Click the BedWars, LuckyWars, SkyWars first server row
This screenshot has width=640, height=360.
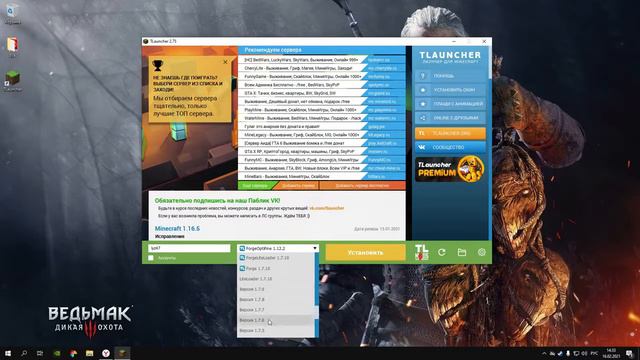coord(322,60)
